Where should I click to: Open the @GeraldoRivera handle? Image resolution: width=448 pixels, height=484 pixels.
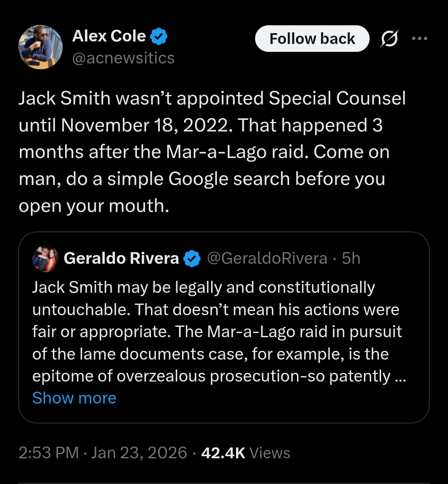coord(267,259)
